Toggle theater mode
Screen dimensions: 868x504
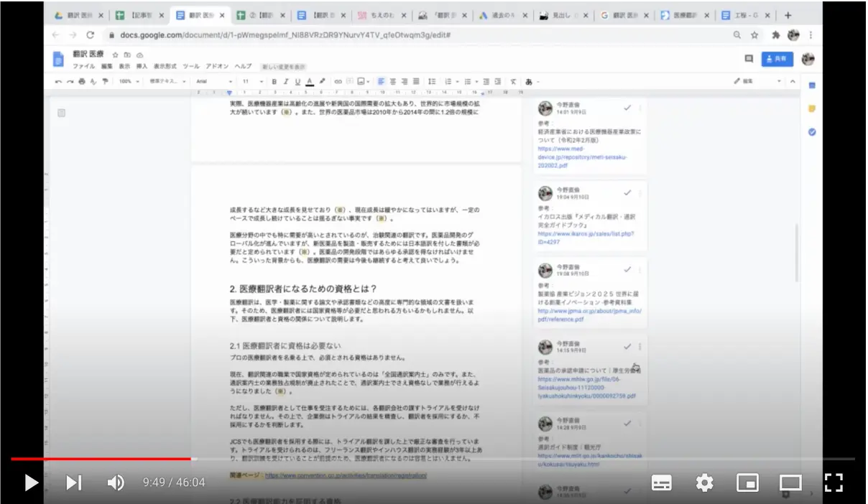coord(790,482)
